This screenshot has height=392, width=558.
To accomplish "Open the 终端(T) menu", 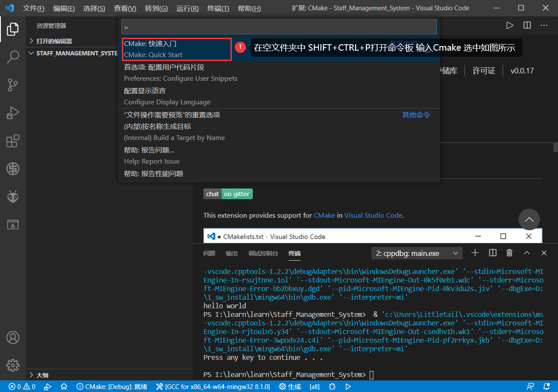I will coord(218,8).
